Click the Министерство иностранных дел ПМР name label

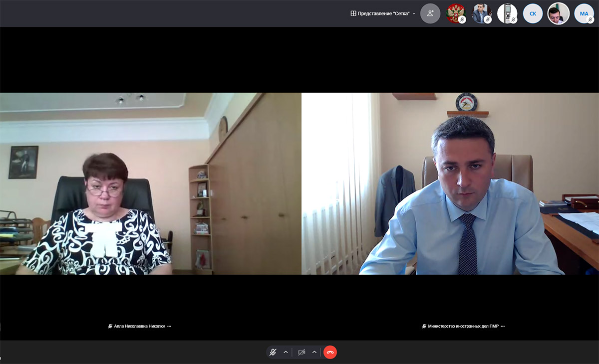tap(463, 326)
